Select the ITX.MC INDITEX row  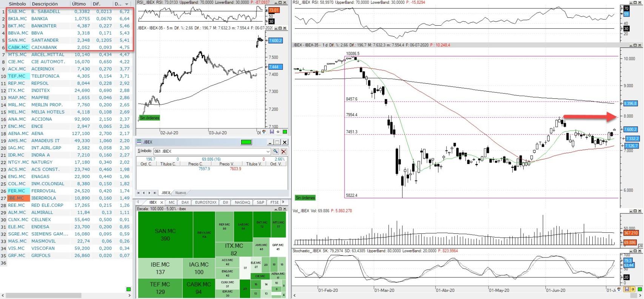pos(66,90)
